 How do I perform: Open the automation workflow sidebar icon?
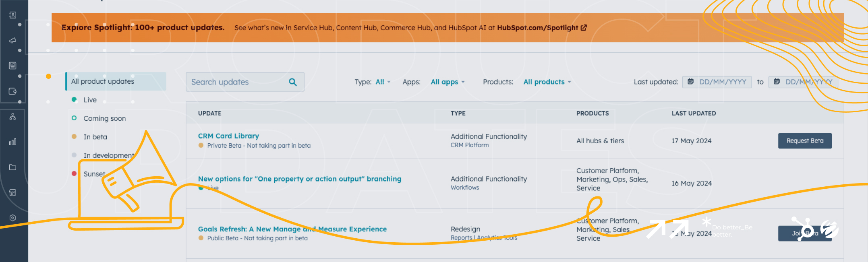[x=12, y=117]
